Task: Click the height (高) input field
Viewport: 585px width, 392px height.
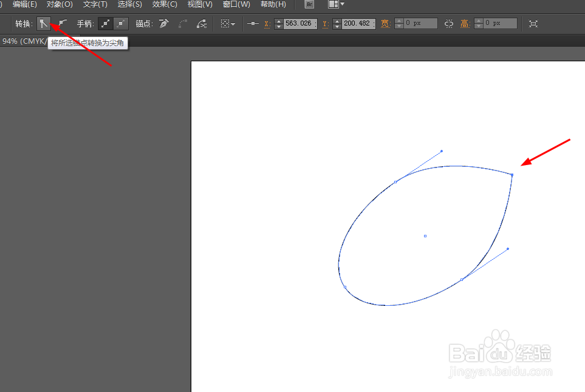Action: 501,23
